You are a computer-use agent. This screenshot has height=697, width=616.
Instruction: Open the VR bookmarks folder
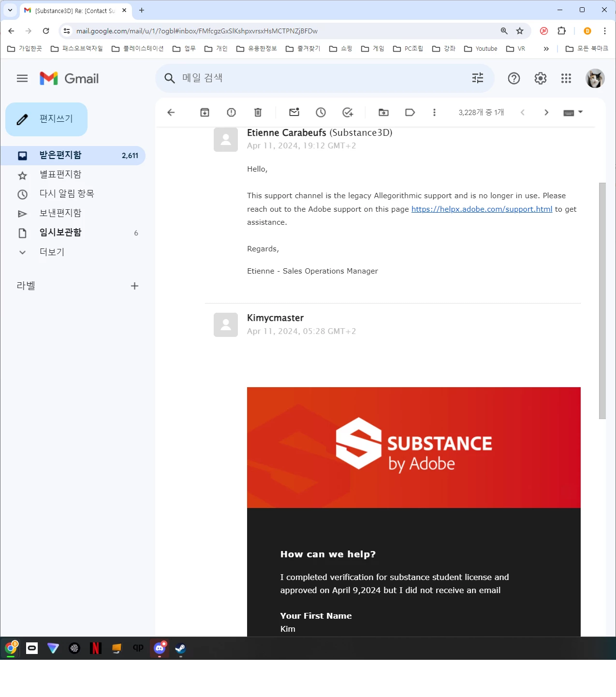pyautogui.click(x=516, y=49)
